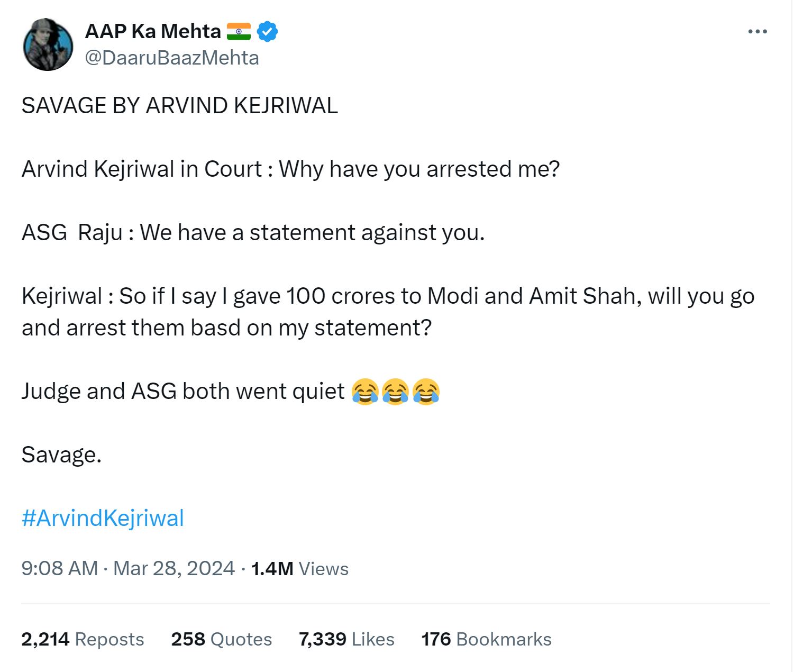Click the standalone "Savage." line

(x=61, y=455)
